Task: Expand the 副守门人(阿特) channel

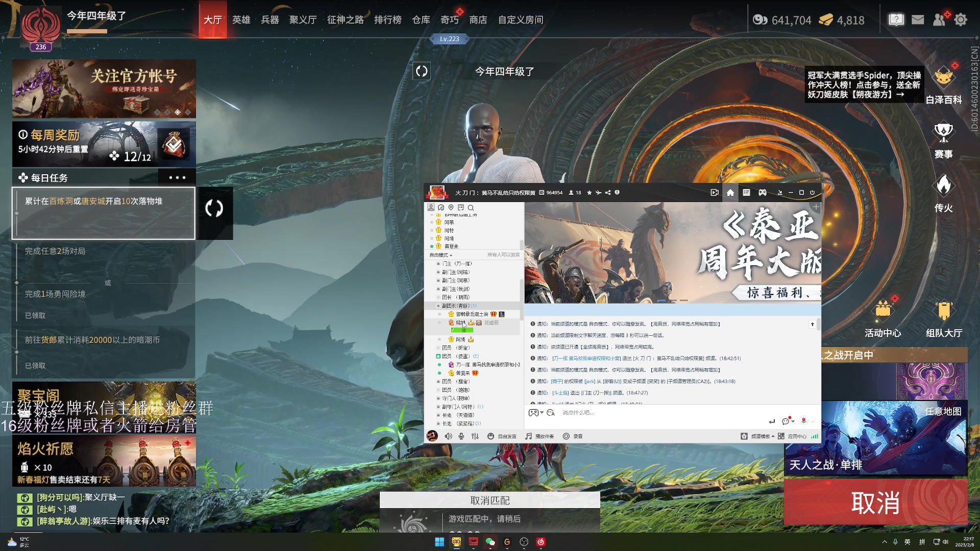Action: (x=458, y=407)
